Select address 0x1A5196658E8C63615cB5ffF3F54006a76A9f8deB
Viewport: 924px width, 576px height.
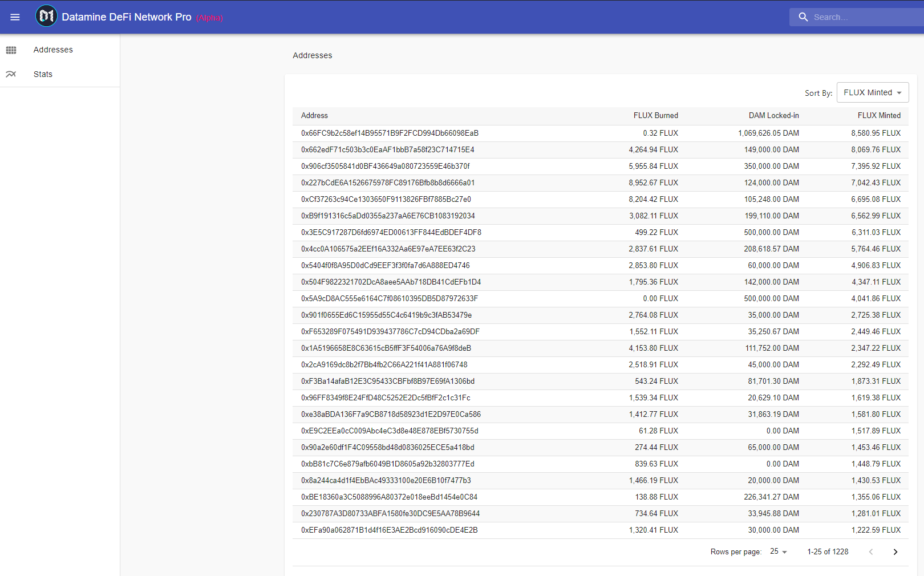pyautogui.click(x=386, y=348)
